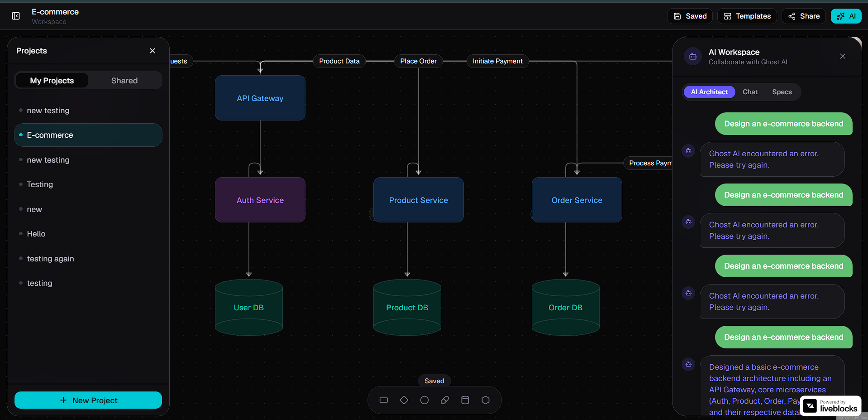Click bot avatar beside final AI response
The height and width of the screenshot is (420, 868).
pos(688,364)
